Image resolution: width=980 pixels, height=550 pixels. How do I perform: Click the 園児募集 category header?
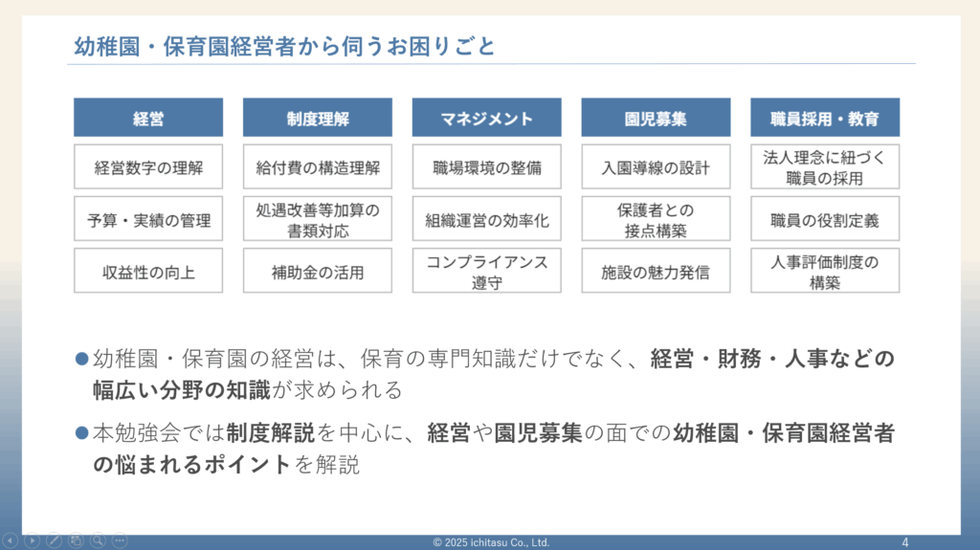[656, 118]
